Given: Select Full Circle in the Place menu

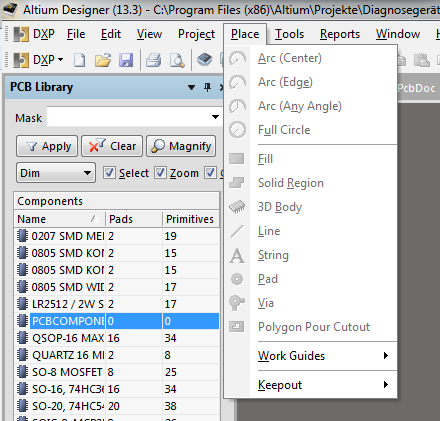Looking at the screenshot, I should (x=311, y=130).
